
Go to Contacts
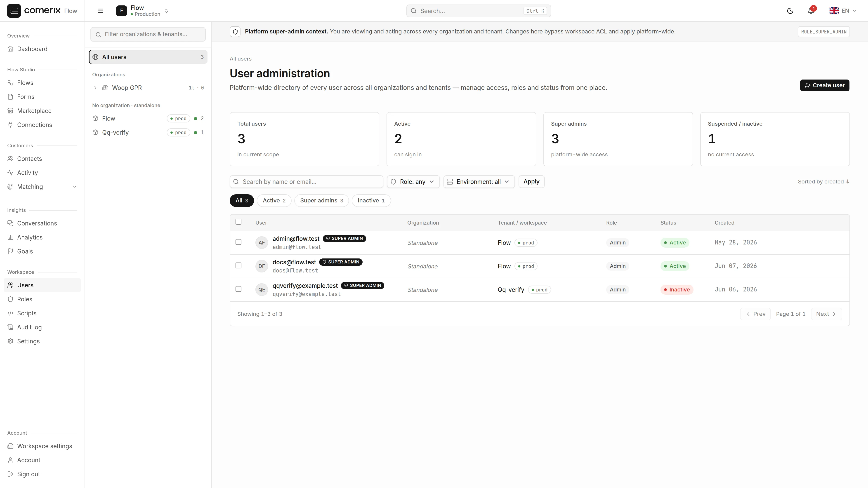tap(42, 159)
